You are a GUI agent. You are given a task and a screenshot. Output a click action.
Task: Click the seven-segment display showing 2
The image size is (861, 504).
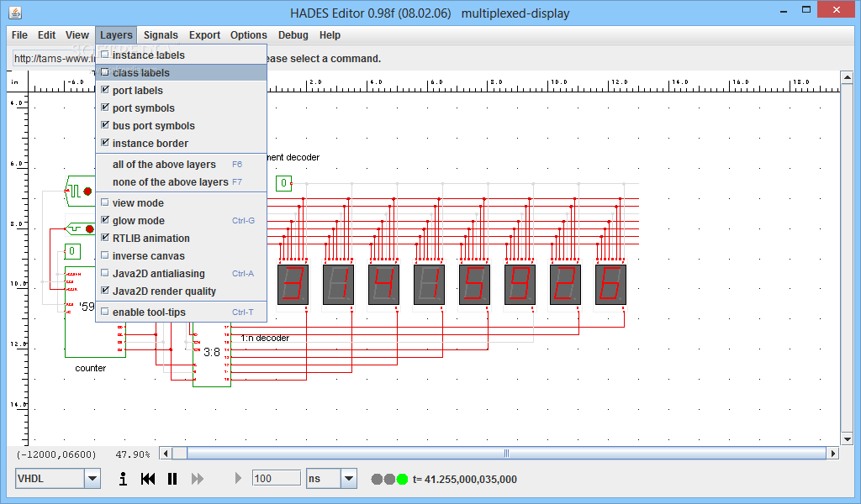coord(566,285)
